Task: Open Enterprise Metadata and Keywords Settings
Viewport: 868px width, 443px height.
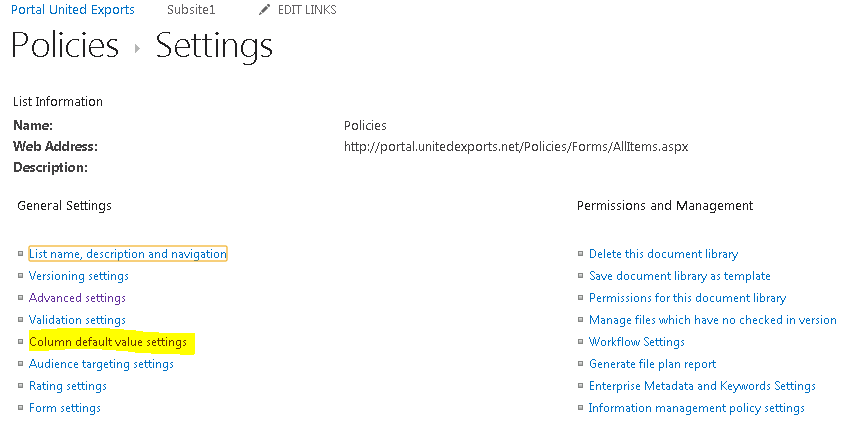Action: [x=702, y=386]
